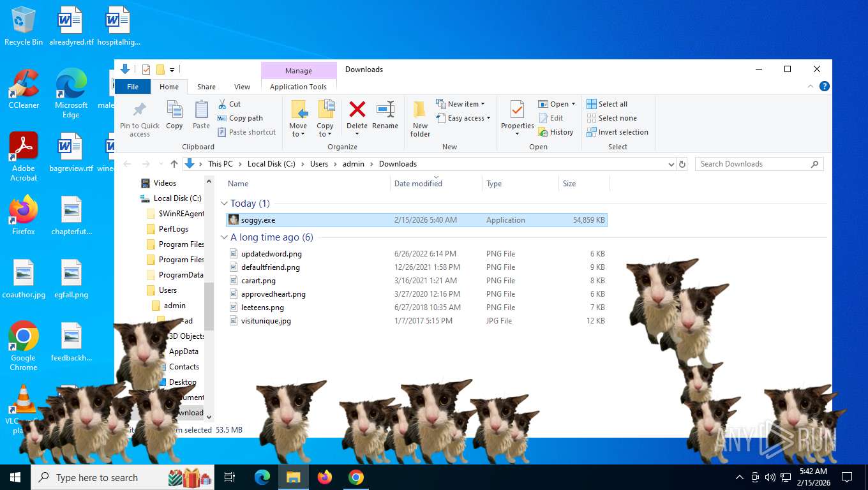Open the Easy access dropdown
868x490 pixels.
pos(463,118)
